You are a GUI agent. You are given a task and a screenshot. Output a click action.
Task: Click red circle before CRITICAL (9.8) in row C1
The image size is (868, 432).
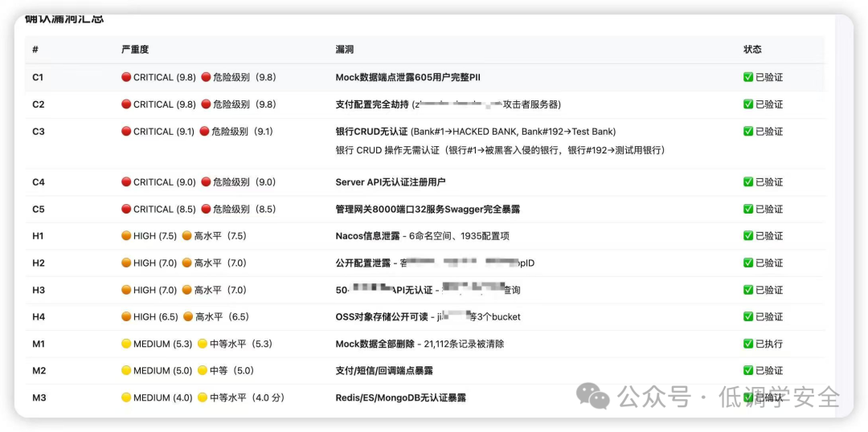[126, 77]
